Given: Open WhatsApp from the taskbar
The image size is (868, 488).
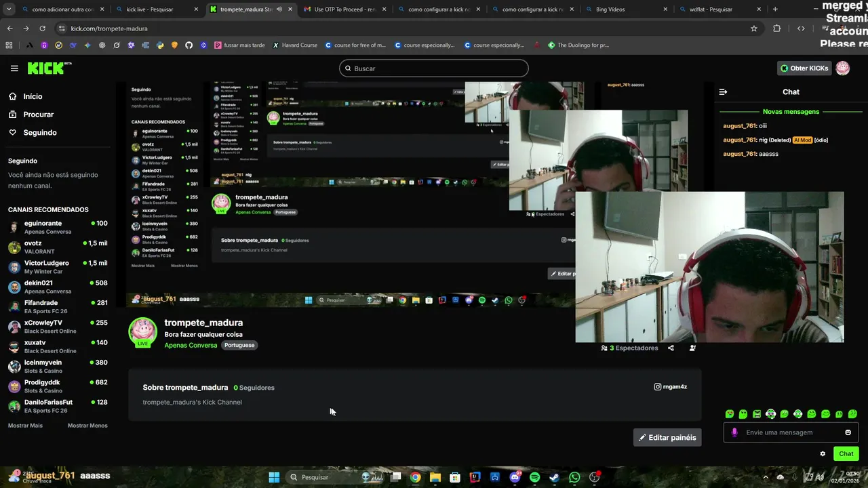Looking at the screenshot, I should pos(574,477).
